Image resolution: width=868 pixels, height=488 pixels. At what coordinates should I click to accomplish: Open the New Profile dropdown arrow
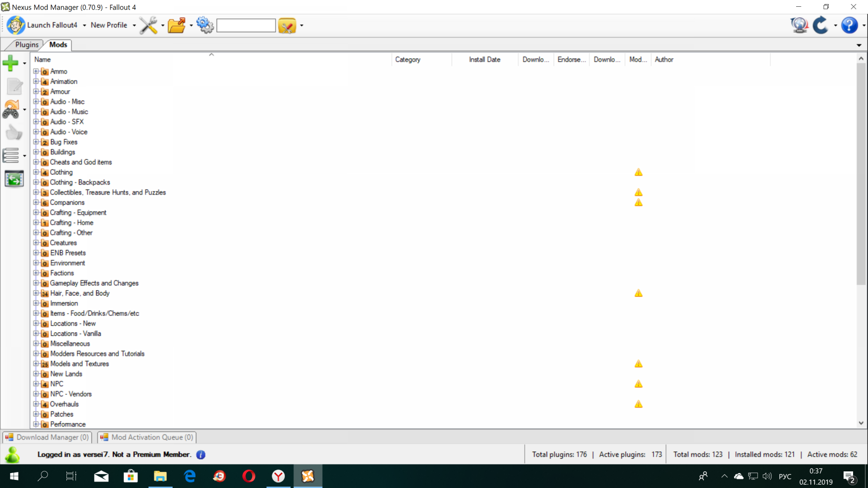[x=134, y=25]
